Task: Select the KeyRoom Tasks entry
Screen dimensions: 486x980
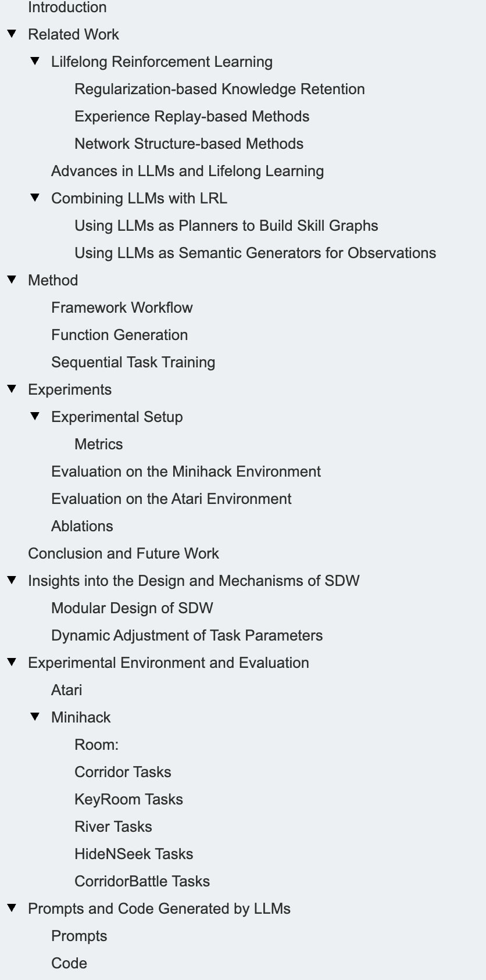Action: click(x=128, y=799)
